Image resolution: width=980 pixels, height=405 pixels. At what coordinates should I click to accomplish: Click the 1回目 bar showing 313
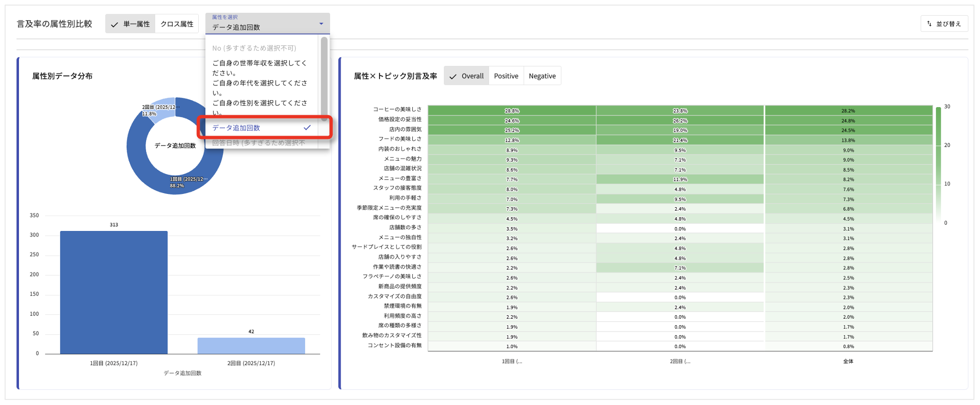click(x=114, y=292)
